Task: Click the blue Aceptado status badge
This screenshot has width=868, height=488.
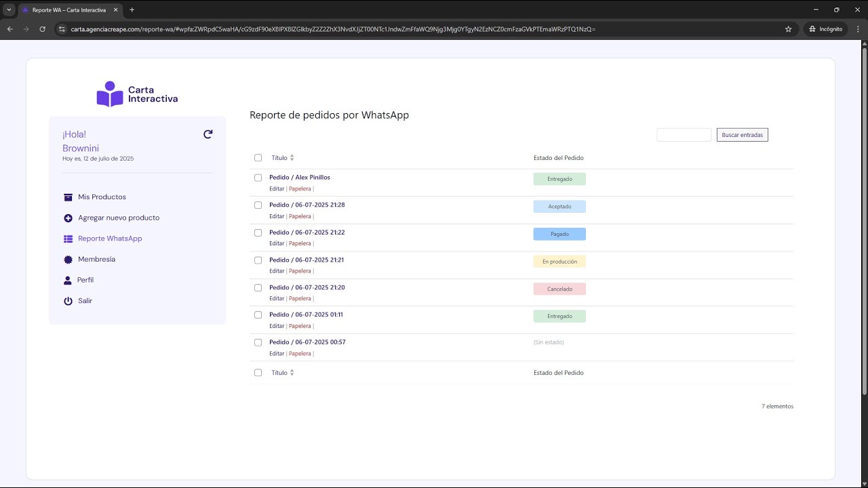Action: pos(559,207)
